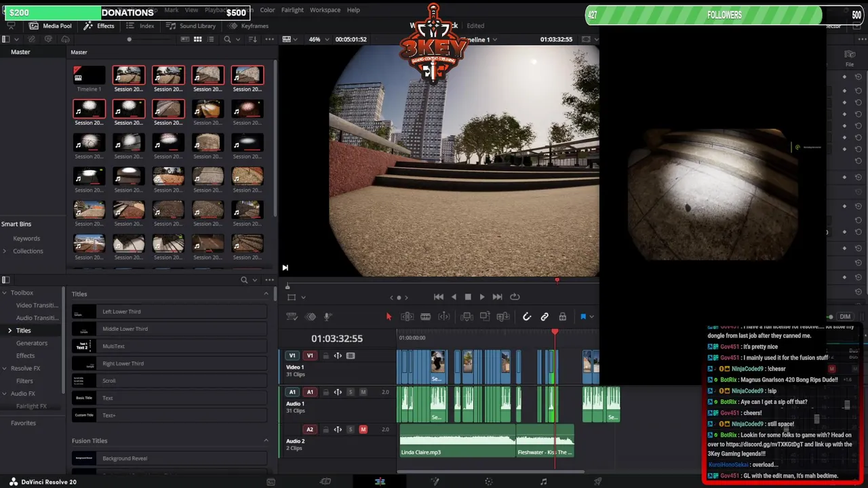Open the flag color dropdown arrow
Image resolution: width=868 pixels, height=488 pixels.
tap(592, 317)
